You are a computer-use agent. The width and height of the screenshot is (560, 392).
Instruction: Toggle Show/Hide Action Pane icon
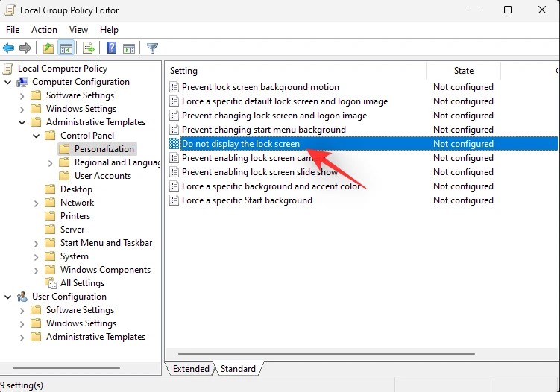(128, 48)
